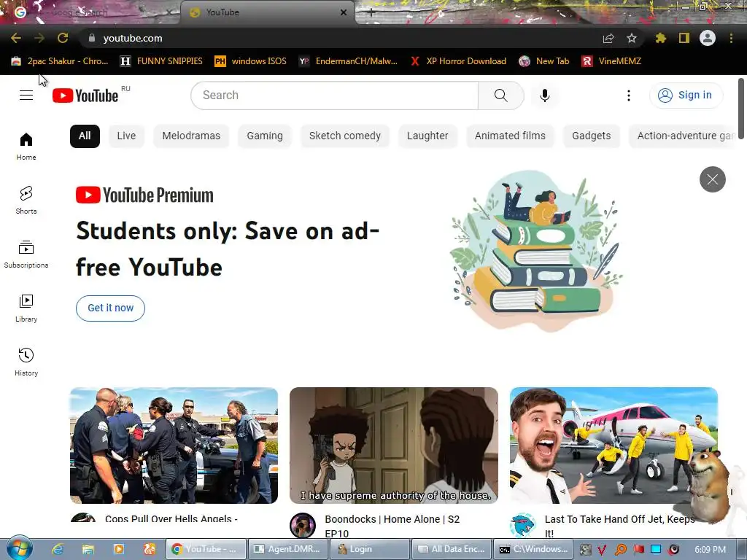
Task: Switch to the Google Search tab
Action: (90, 12)
